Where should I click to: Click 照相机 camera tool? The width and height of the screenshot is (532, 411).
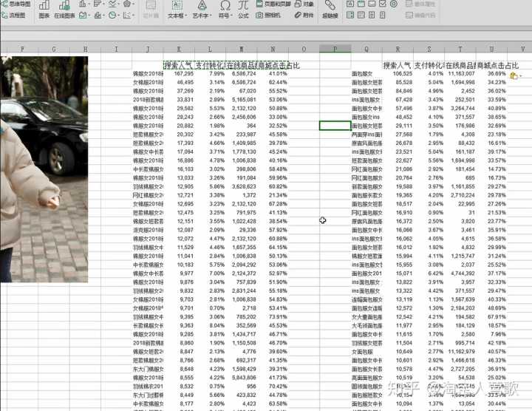[x=271, y=15]
